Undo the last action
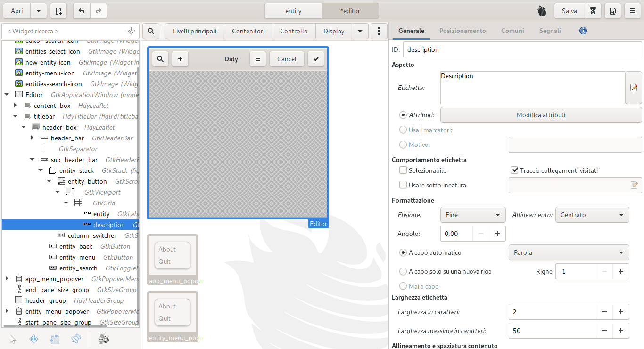Image resolution: width=644 pixels, height=349 pixels. [82, 11]
